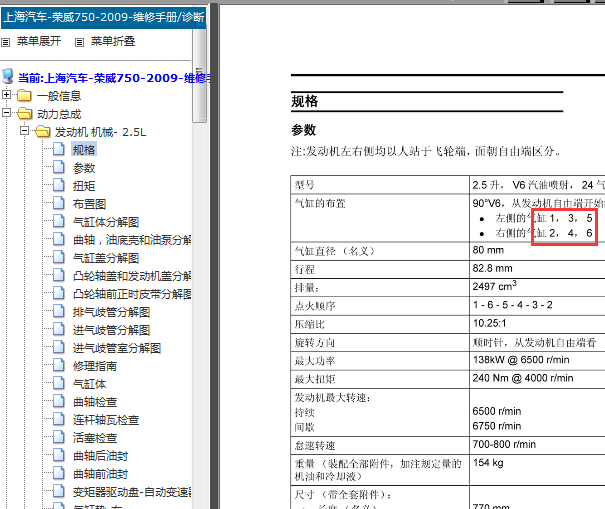
Task: Open the 凸轮轴前正时皮带分解图 page
Action: pos(132,294)
